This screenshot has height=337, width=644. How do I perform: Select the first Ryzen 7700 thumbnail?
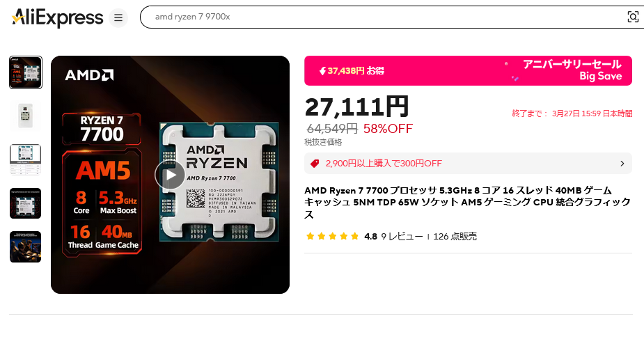tap(26, 72)
